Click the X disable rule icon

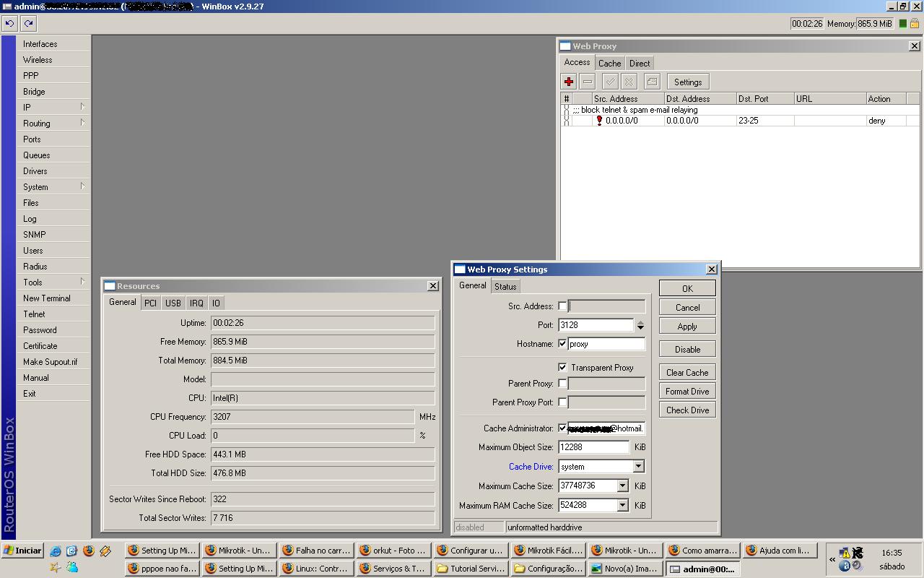[x=629, y=82]
